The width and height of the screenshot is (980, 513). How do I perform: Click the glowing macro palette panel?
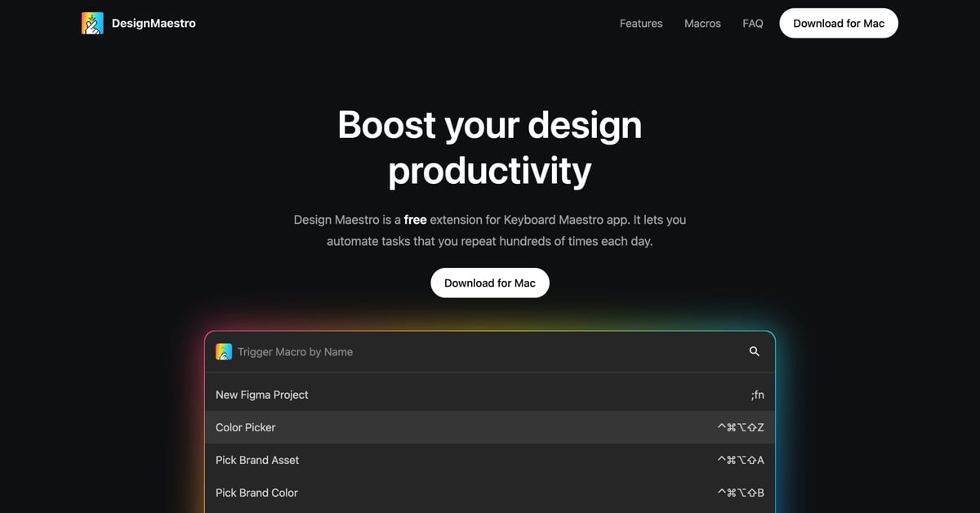(490, 417)
